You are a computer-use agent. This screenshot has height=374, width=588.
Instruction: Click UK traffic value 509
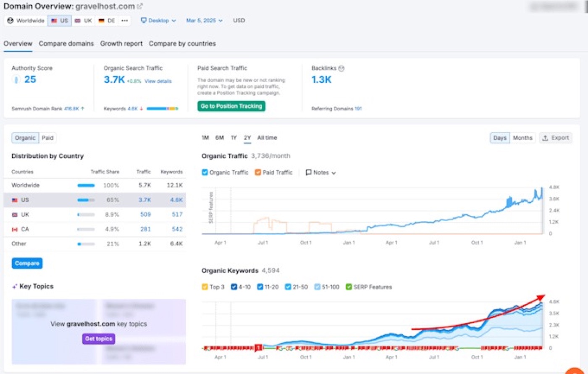click(146, 214)
